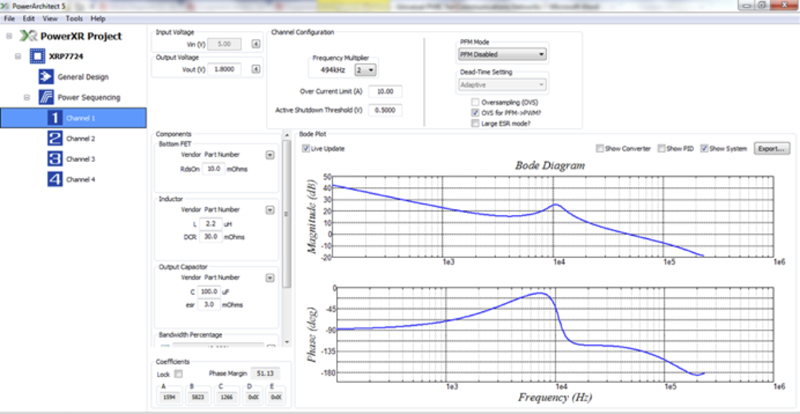
Task: Select Channel 3 in the tree
Action: pos(81,159)
